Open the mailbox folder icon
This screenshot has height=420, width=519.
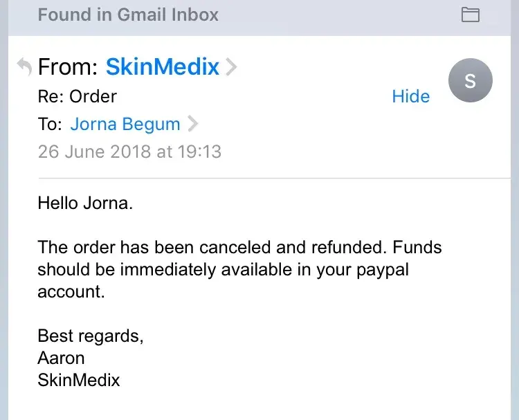tap(470, 15)
